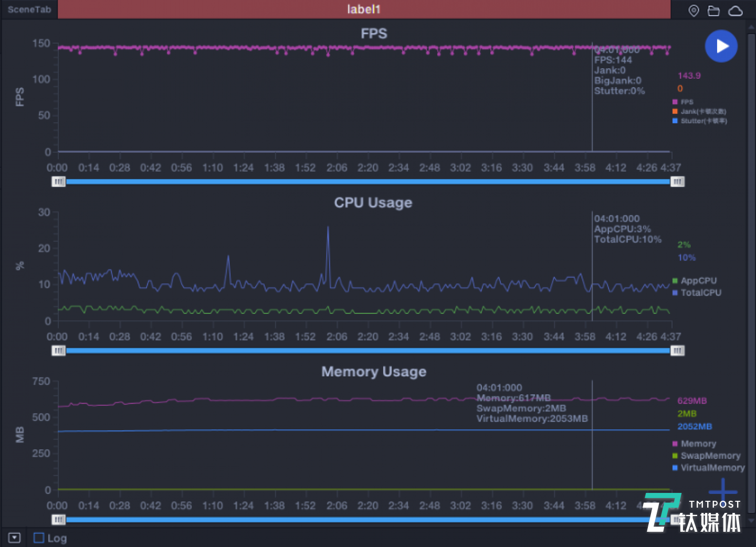Switch to the SceneTab tab
The image size is (756, 547).
tap(29, 9)
